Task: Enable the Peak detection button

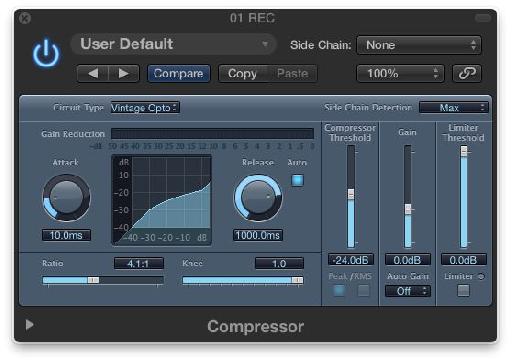Action: [x=339, y=291]
